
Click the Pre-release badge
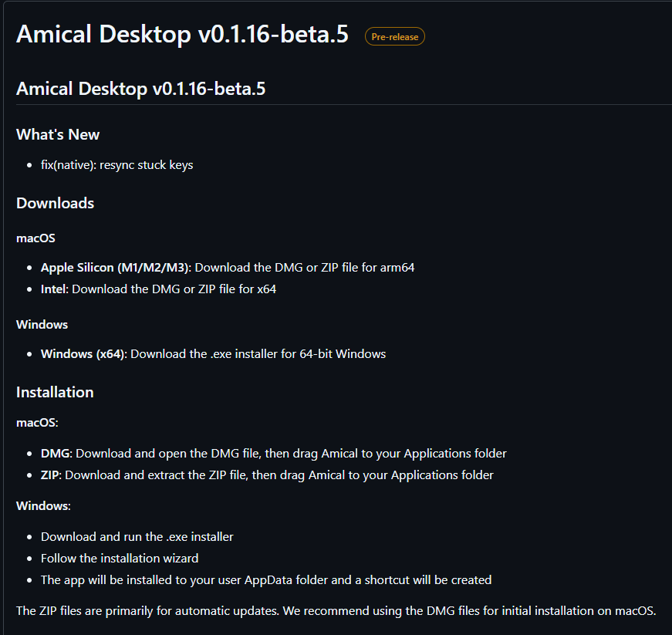tap(395, 36)
